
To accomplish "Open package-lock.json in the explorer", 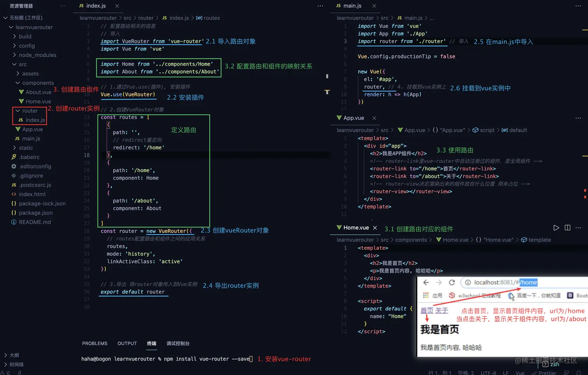I will click(x=38, y=203).
